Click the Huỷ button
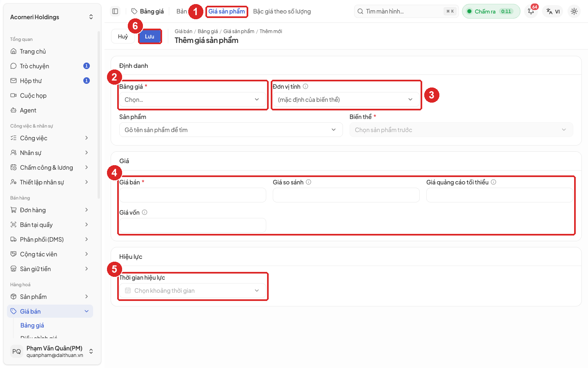 click(x=123, y=36)
